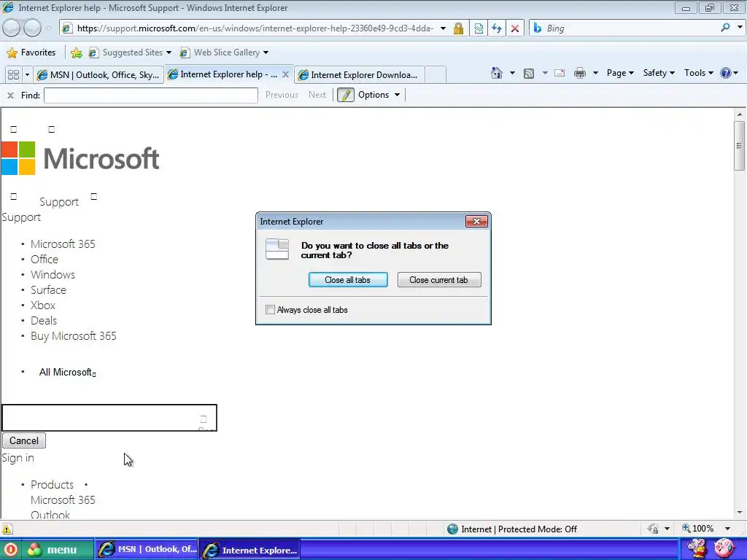Screen dimensions: 747x560
Task: Click the Forward navigation button
Action: [32, 28]
